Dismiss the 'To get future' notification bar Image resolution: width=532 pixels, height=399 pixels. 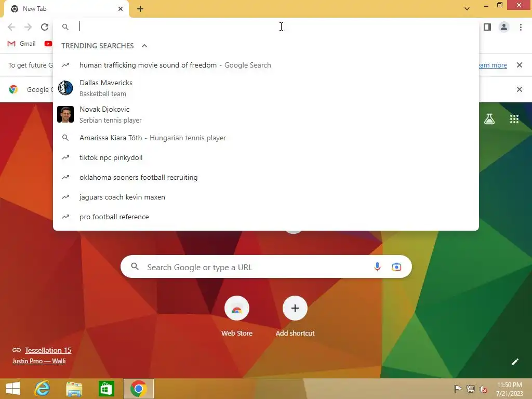[519, 65]
